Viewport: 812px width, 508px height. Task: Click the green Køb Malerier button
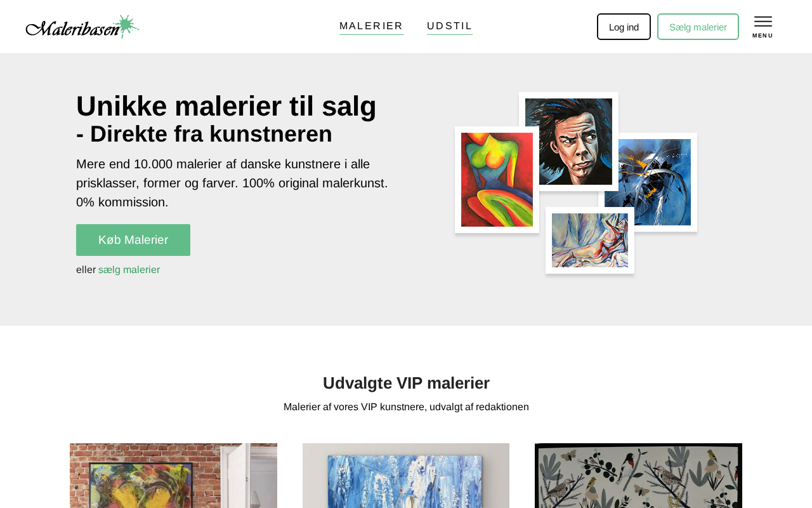tap(133, 240)
